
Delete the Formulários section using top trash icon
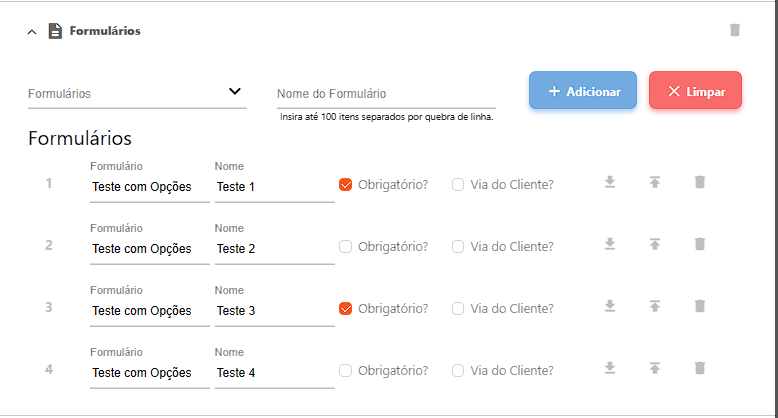coord(735,30)
